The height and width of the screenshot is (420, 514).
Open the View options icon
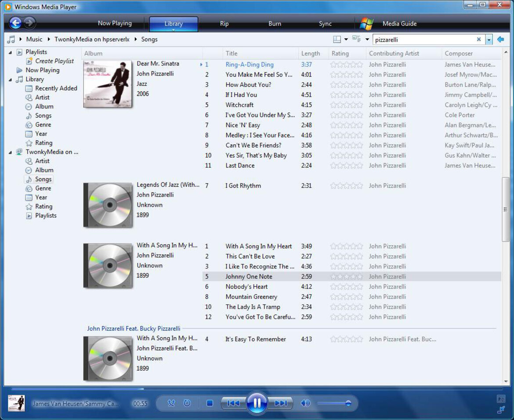[x=356, y=39]
